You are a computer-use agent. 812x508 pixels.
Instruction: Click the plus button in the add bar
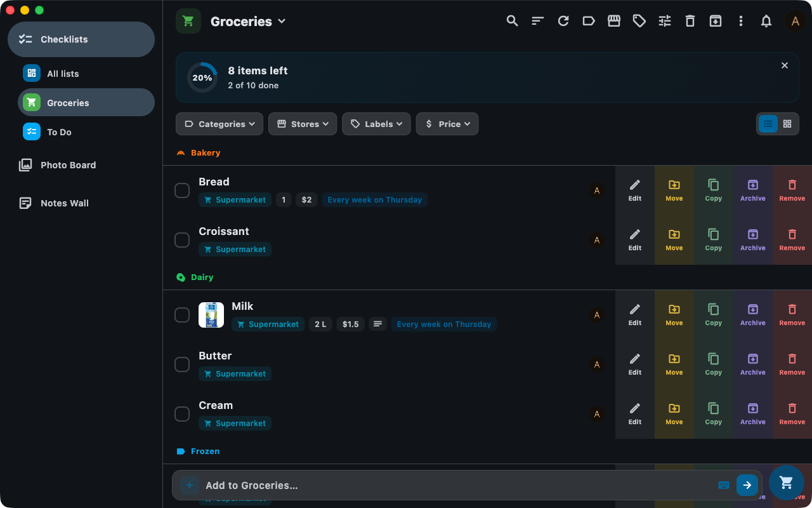click(189, 485)
